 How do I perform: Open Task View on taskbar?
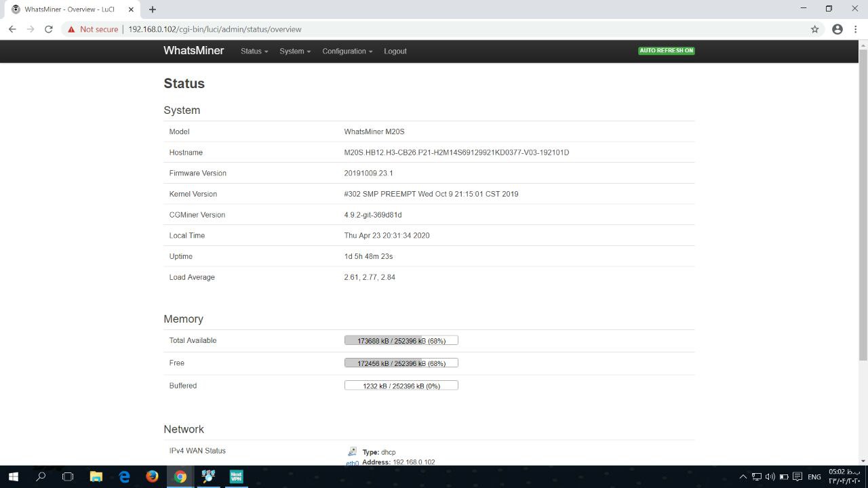pyautogui.click(x=68, y=476)
